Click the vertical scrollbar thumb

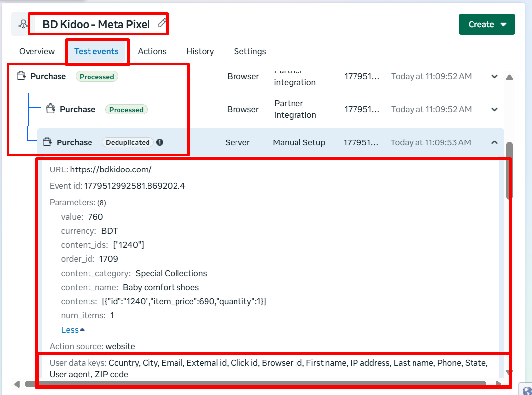click(509, 171)
